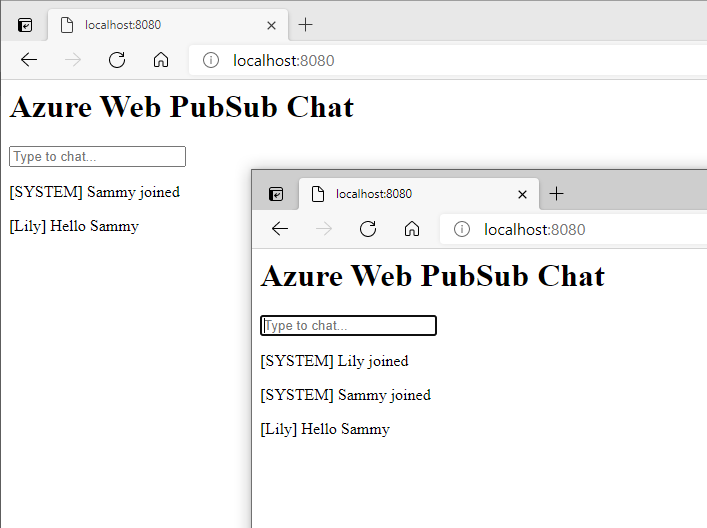Screen dimensions: 707x528
Task: Click the site info icon in the front window's address bar
Action: coord(462,229)
